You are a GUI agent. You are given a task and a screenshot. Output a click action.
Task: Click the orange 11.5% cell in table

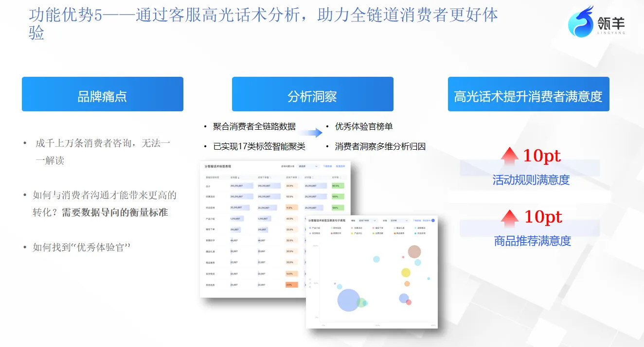[x=292, y=208]
